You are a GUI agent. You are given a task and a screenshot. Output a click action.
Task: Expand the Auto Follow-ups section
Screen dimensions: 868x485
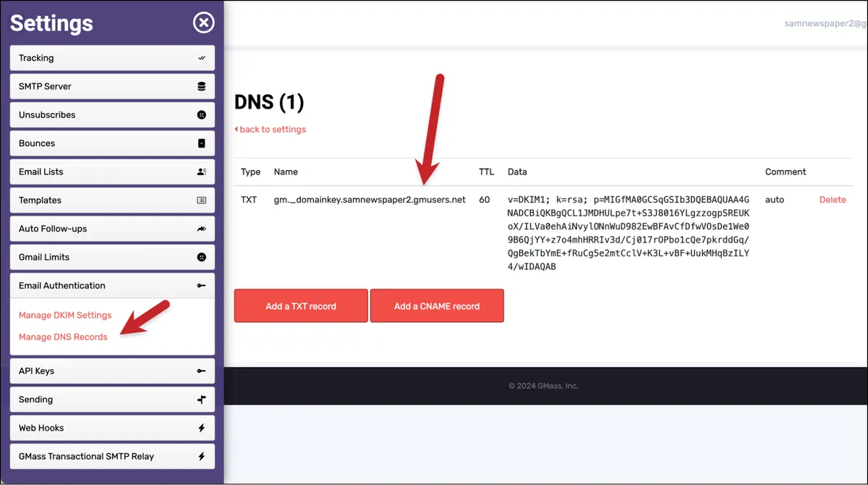[112, 229]
